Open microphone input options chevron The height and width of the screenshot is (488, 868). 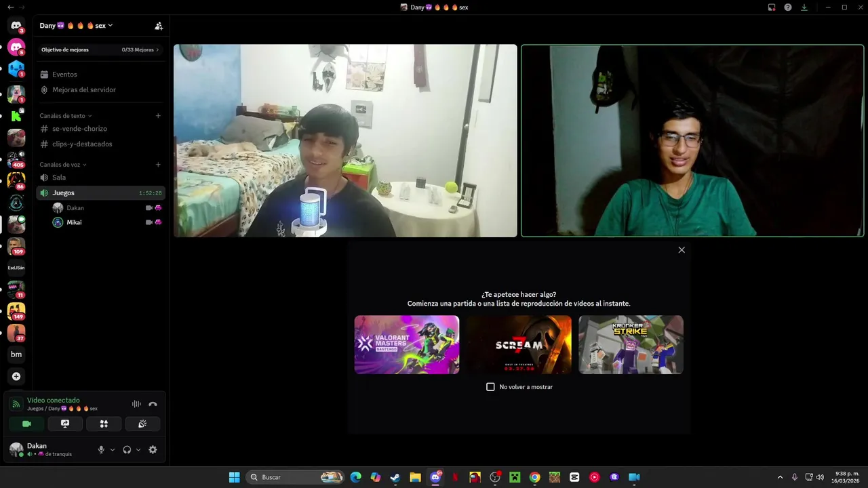coord(113,449)
